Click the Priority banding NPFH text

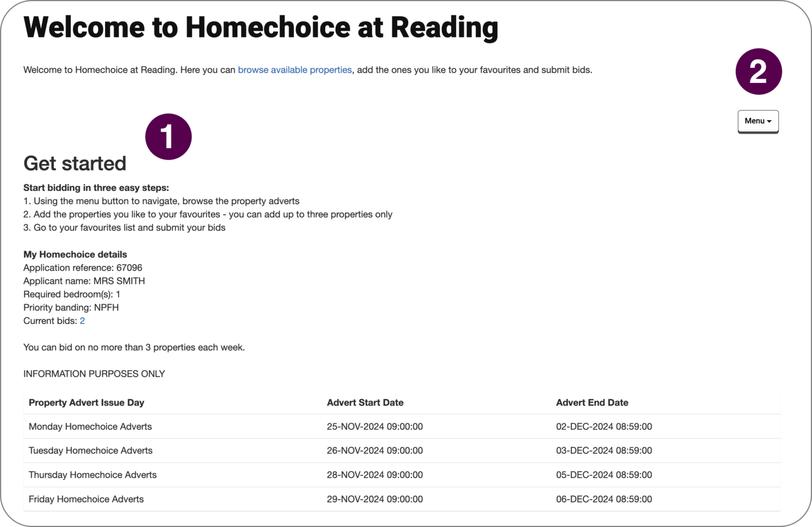coord(71,307)
